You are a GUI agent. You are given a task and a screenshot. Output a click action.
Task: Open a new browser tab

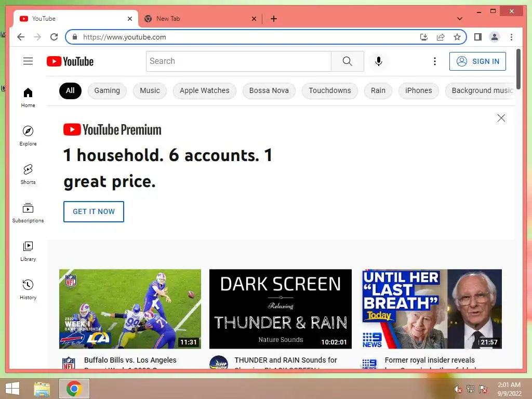[x=273, y=19]
